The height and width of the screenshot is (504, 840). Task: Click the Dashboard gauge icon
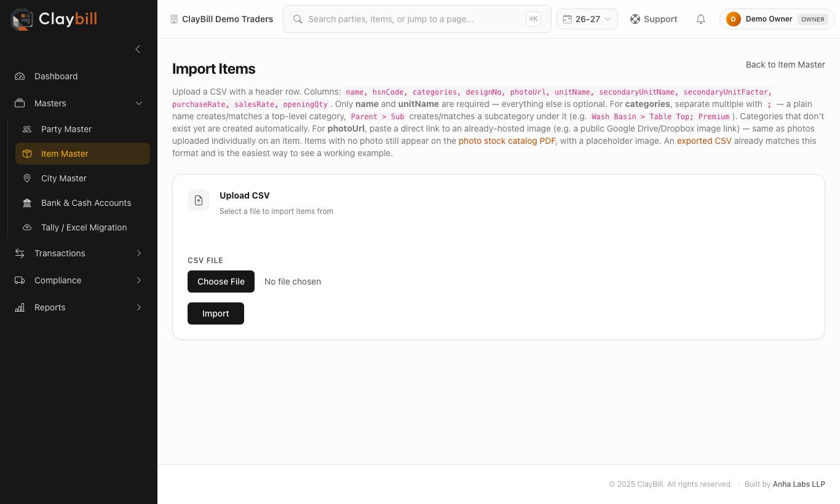[20, 76]
